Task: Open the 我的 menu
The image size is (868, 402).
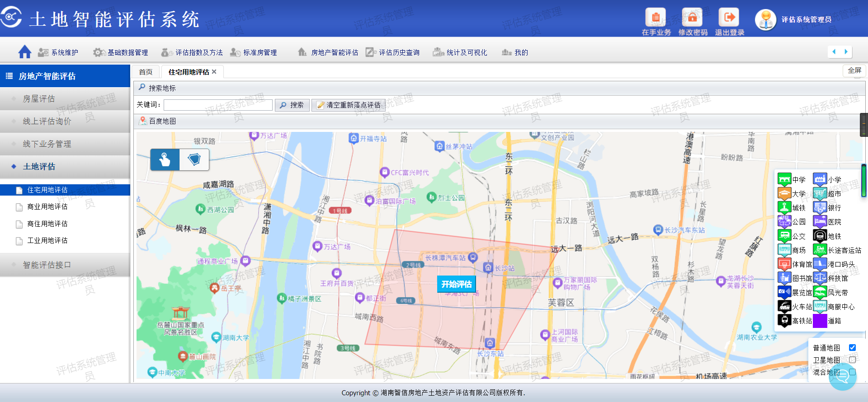Action: 515,52
